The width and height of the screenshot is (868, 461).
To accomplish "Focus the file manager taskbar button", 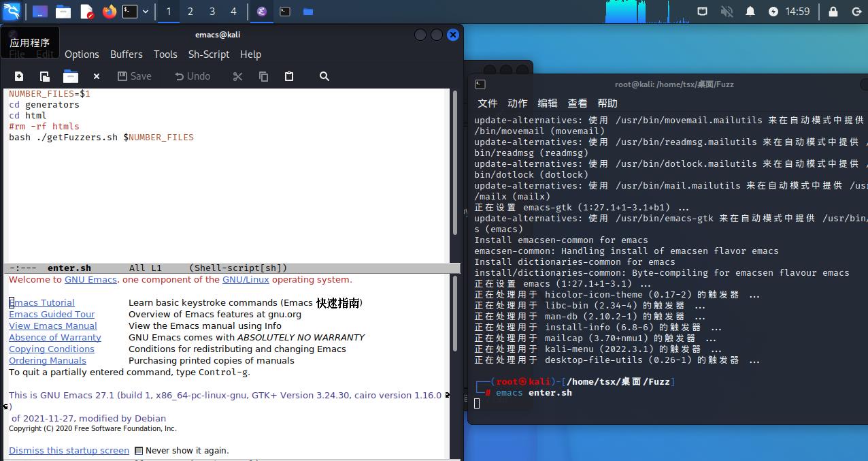I will (x=308, y=12).
